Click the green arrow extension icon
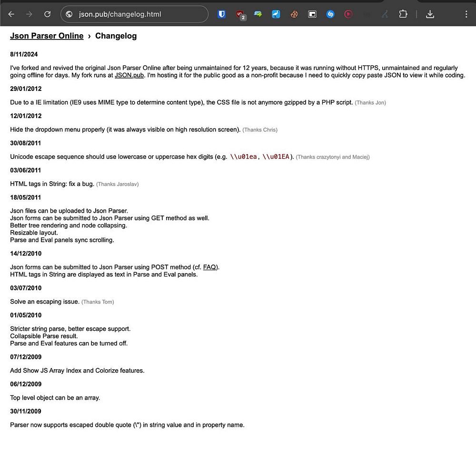476x462 pixels. pyautogui.click(x=258, y=14)
